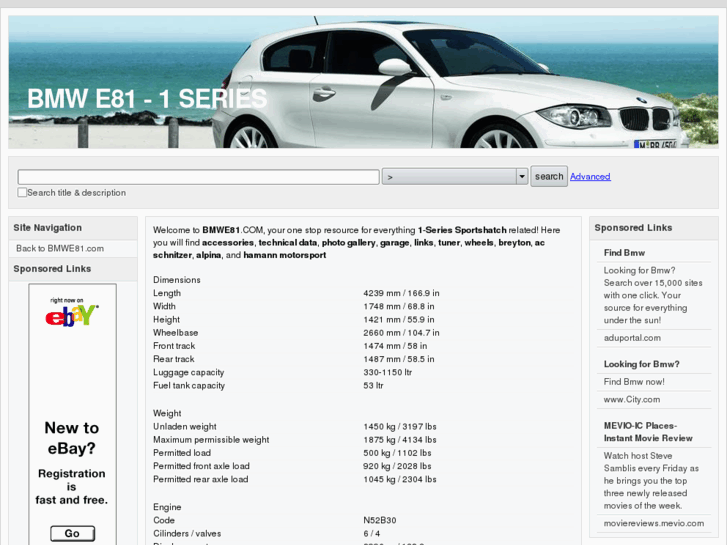Open Looking for Bmw? sponsored link
This screenshot has width=727, height=545.
pyautogui.click(x=641, y=364)
